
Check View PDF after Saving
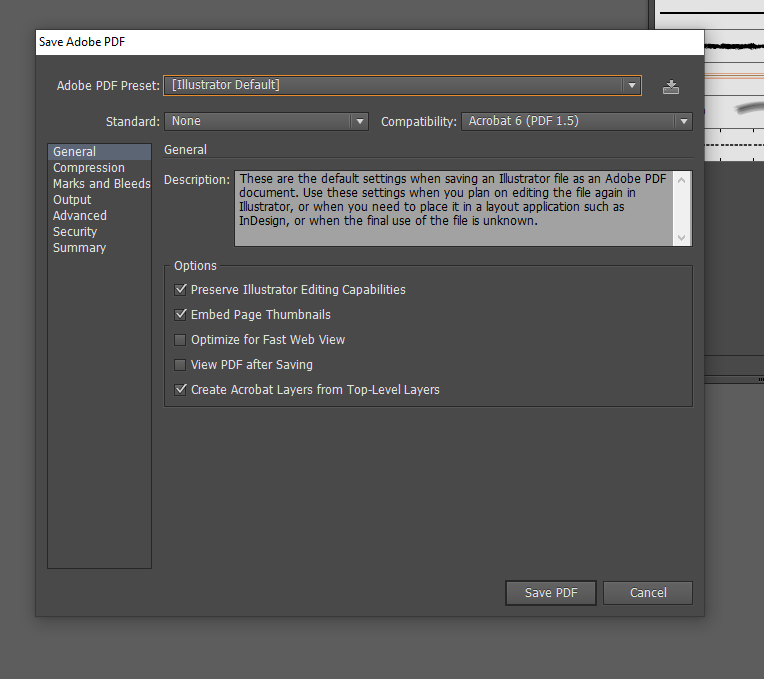point(180,365)
